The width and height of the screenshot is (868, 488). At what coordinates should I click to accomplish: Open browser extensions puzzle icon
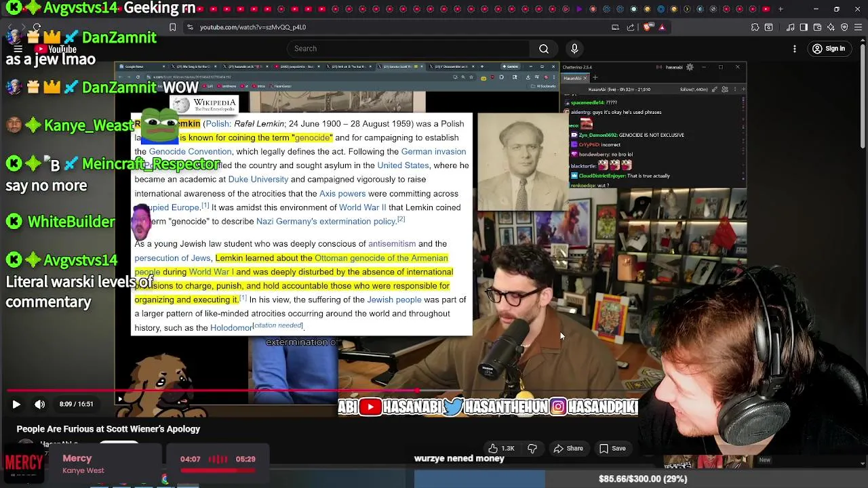click(x=755, y=27)
